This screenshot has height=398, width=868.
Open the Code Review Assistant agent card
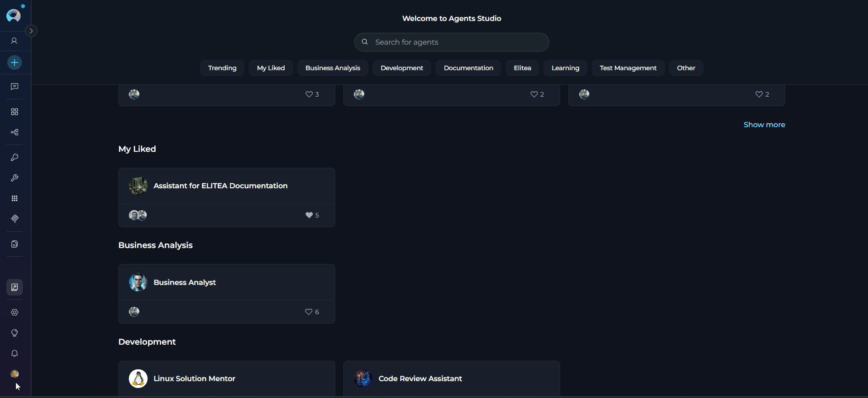[x=420, y=378]
